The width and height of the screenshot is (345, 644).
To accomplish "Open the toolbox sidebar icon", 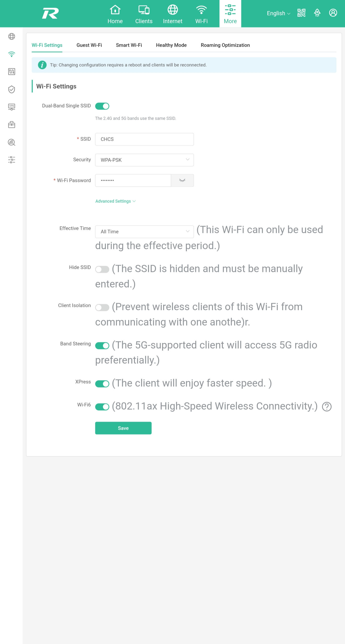I will 11,124.
